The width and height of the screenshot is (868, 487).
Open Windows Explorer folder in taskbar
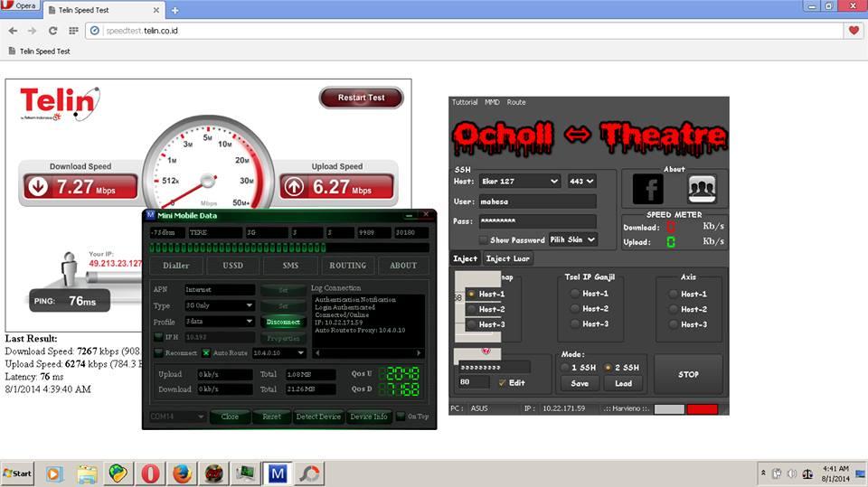pyautogui.click(x=87, y=473)
